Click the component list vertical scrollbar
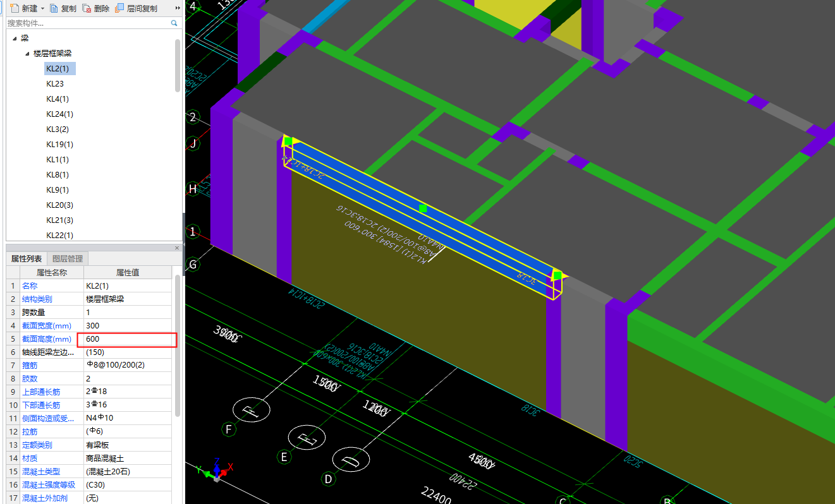 point(178,66)
